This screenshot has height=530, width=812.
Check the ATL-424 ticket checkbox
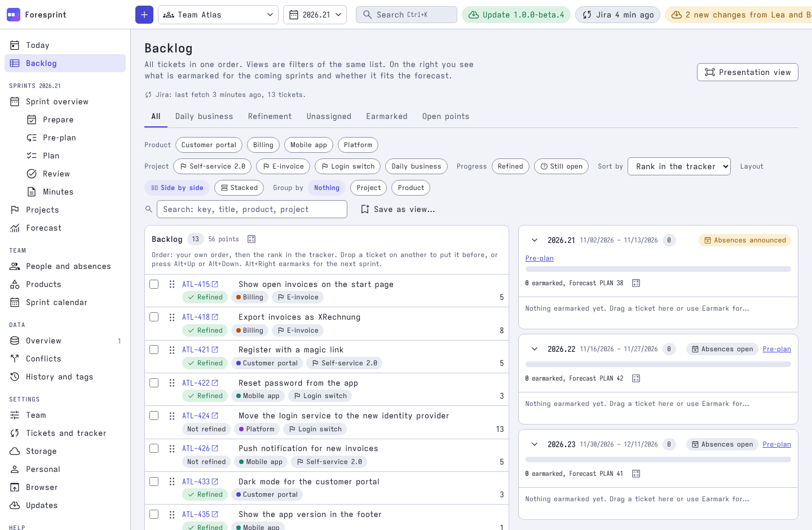click(x=154, y=416)
